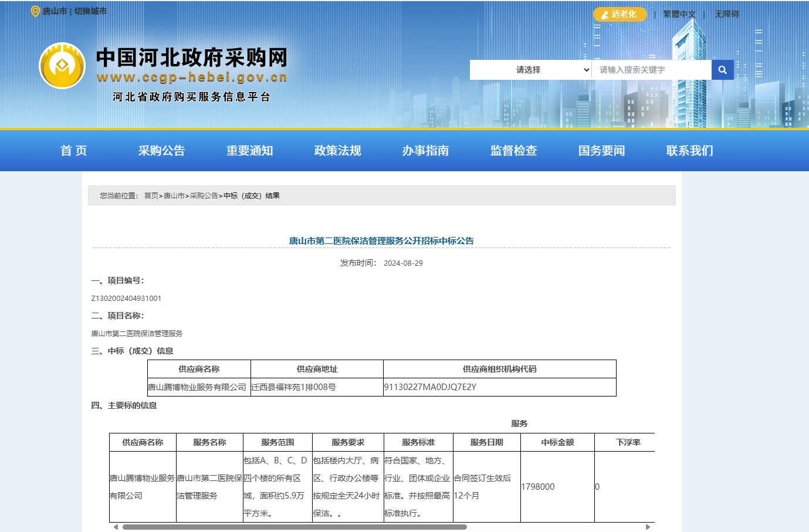
Task: Click the 供应商组织机构代码 header cell
Action: click(500, 369)
